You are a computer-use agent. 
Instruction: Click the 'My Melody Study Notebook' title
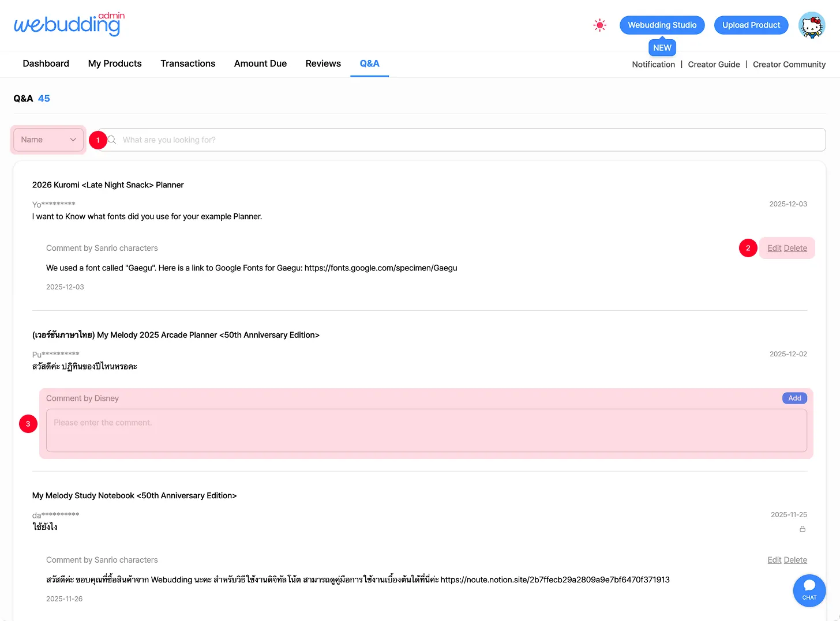pos(134,496)
